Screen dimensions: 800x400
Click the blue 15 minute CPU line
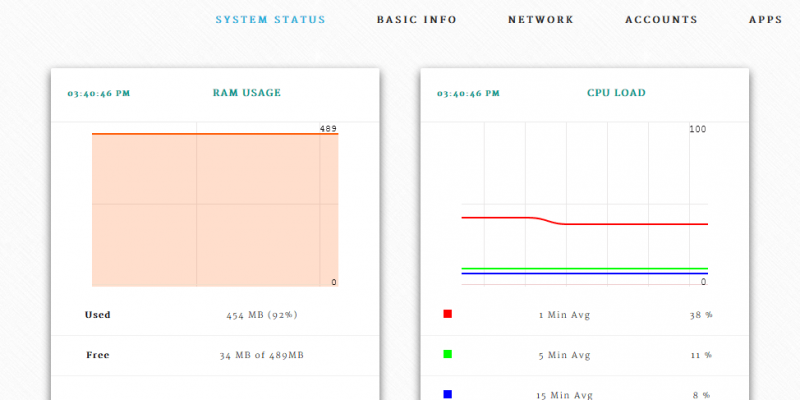tap(585, 273)
